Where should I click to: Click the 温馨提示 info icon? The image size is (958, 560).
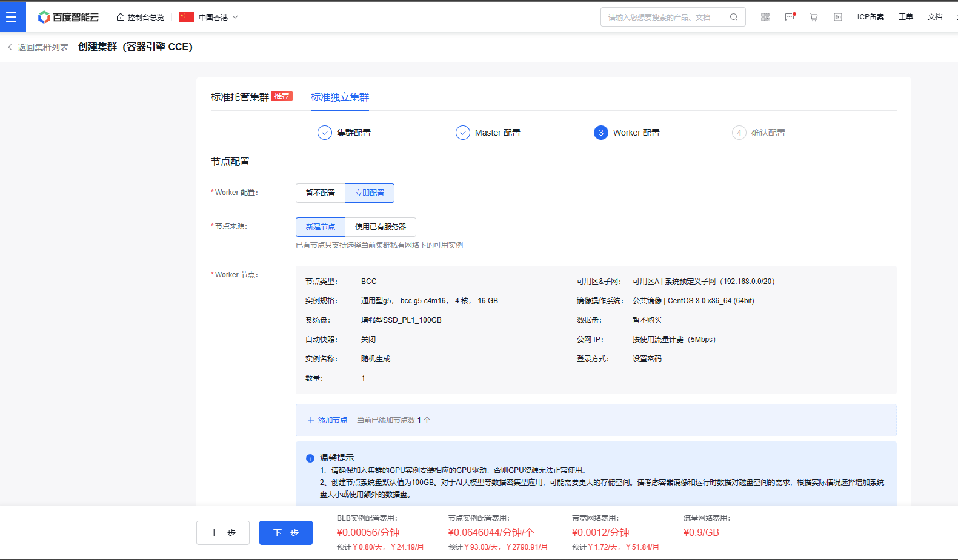(310, 458)
